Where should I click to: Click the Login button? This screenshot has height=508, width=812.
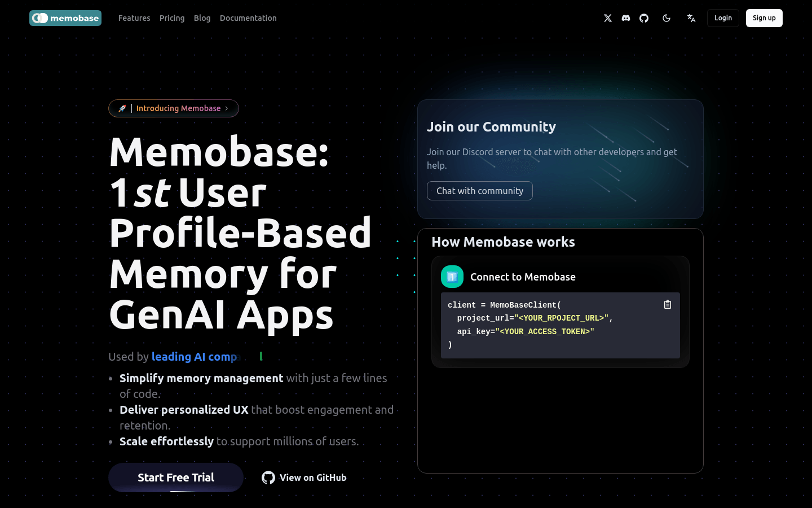pyautogui.click(x=723, y=18)
